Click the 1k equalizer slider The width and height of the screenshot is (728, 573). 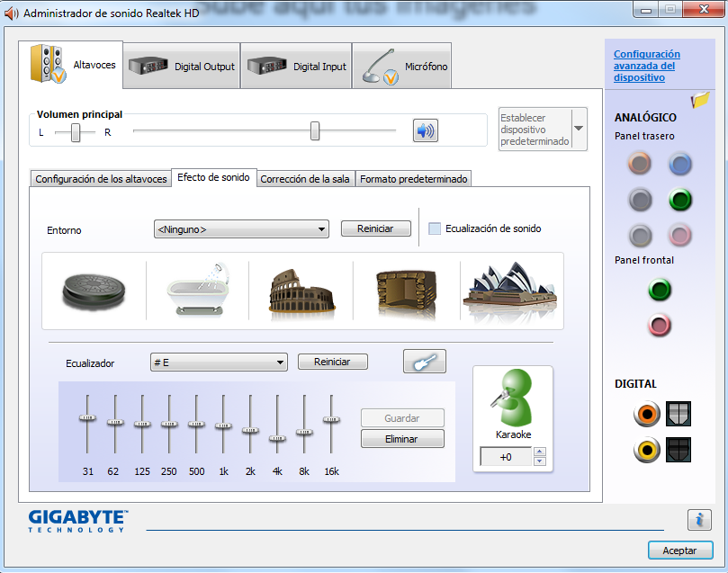tap(223, 425)
